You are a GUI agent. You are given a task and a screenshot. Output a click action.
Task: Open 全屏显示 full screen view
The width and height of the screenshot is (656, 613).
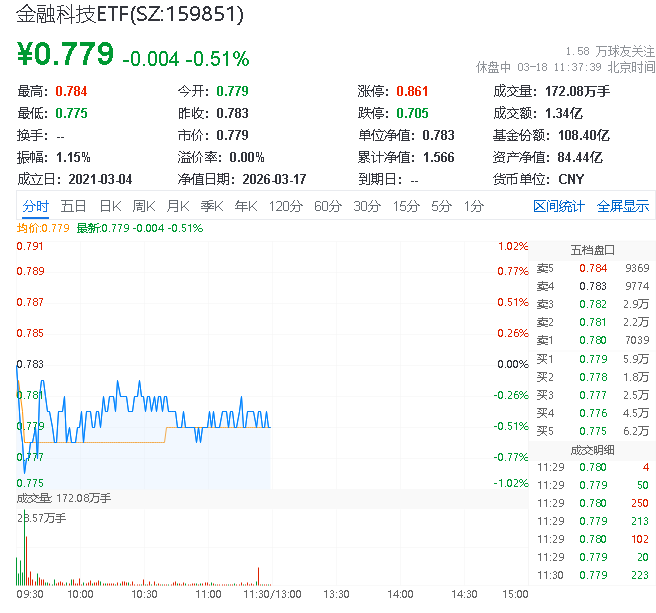pos(623,206)
